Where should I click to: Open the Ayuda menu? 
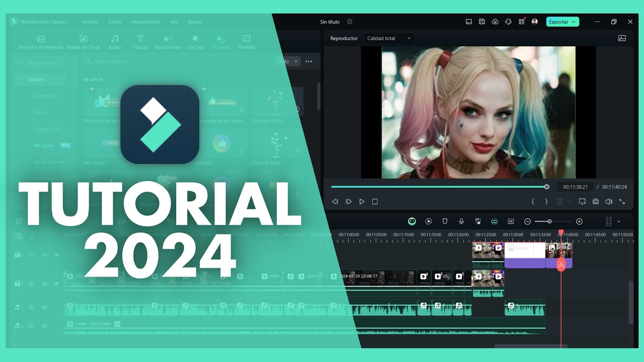[x=195, y=22]
